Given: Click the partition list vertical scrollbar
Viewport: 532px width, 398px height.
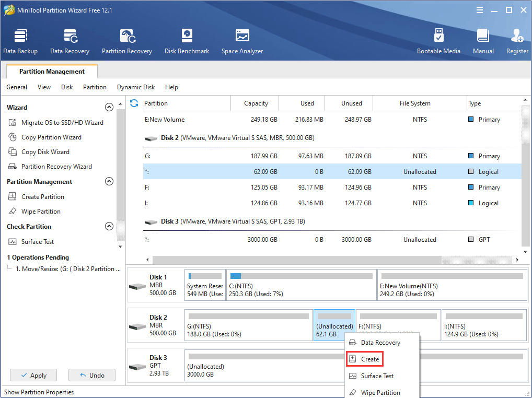Looking at the screenshot, I should [x=525, y=195].
